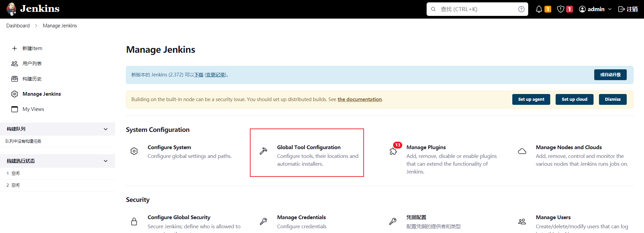This screenshot has width=644, height=233.
Task: Expand the Dashboard breadcrumb chevron
Action: tap(36, 26)
